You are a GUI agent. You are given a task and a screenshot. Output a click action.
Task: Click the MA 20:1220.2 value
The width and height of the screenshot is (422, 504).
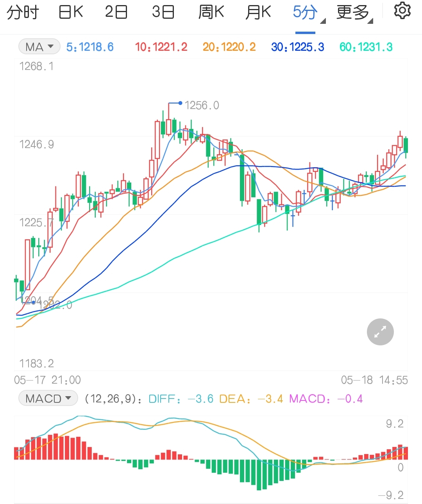[229, 47]
